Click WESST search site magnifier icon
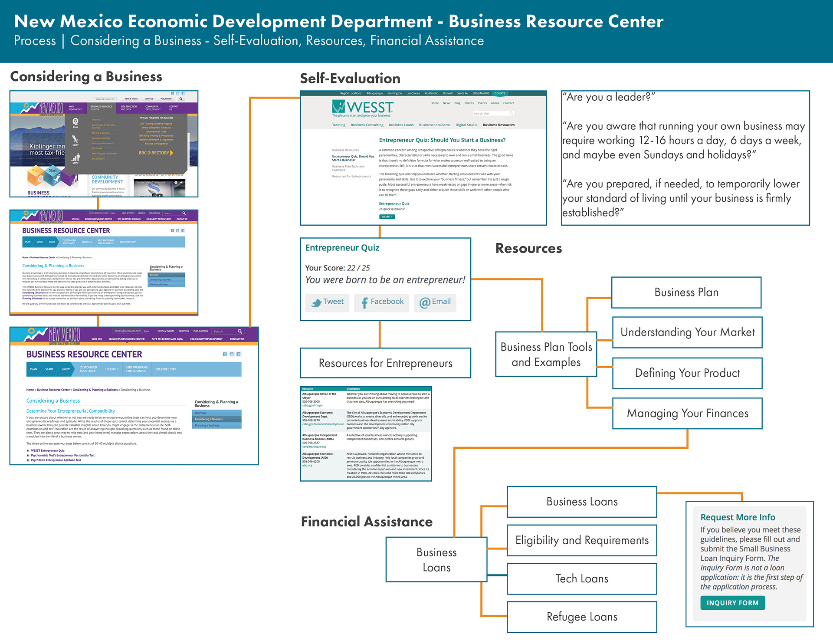Screen dimensions: 833x644 [x=511, y=113]
